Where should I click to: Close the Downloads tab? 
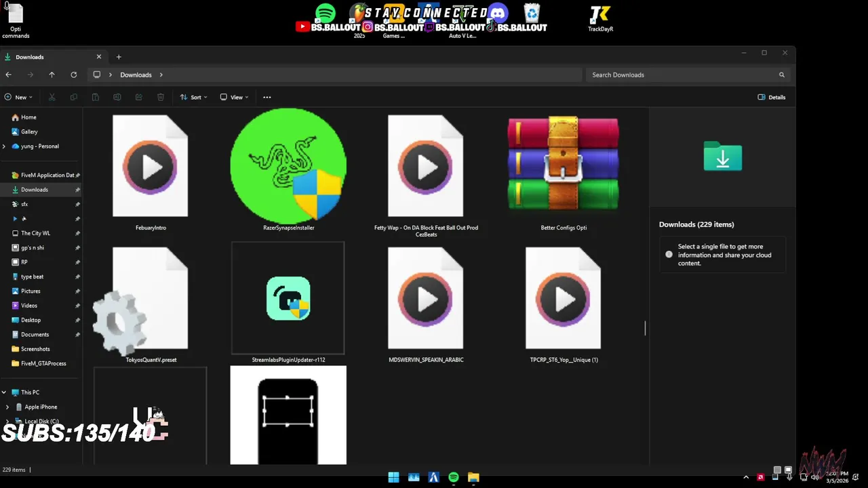coord(98,57)
